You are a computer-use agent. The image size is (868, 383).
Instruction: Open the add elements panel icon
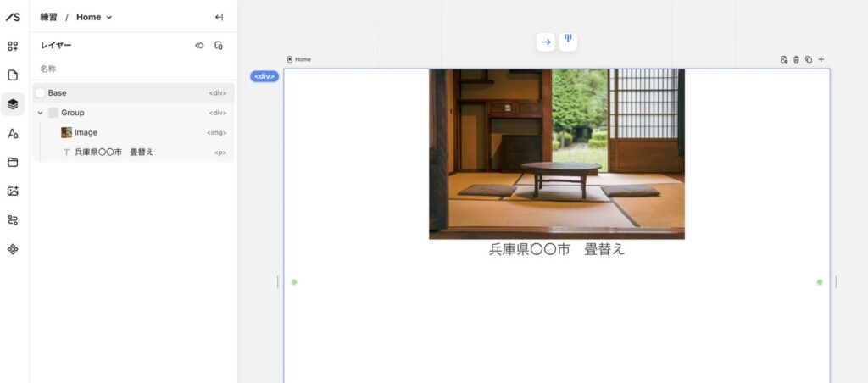13,46
